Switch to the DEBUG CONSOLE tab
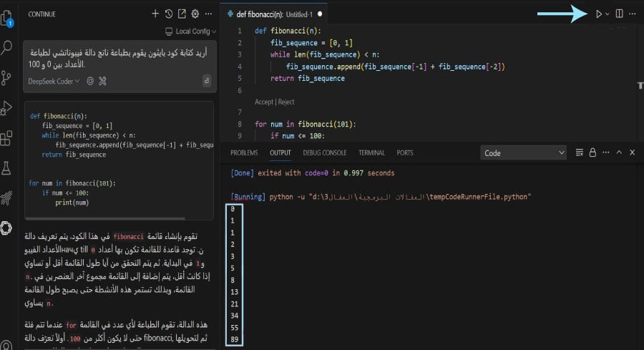The height and width of the screenshot is (350, 644). click(x=324, y=153)
